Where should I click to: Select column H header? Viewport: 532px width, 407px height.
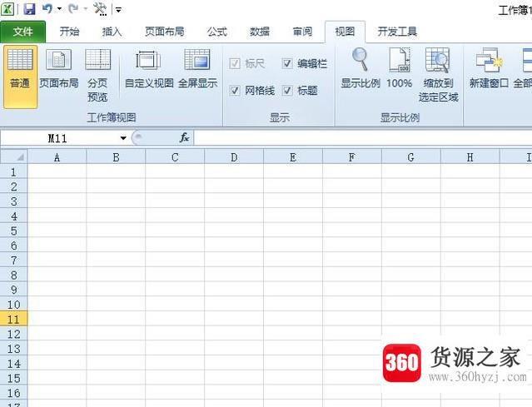pyautogui.click(x=470, y=157)
